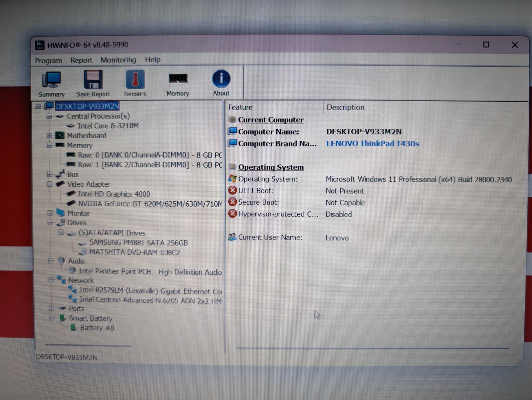Select NVIDIA GeForce GT 620M adapter
Viewport: 532px width, 400px height.
(150, 204)
